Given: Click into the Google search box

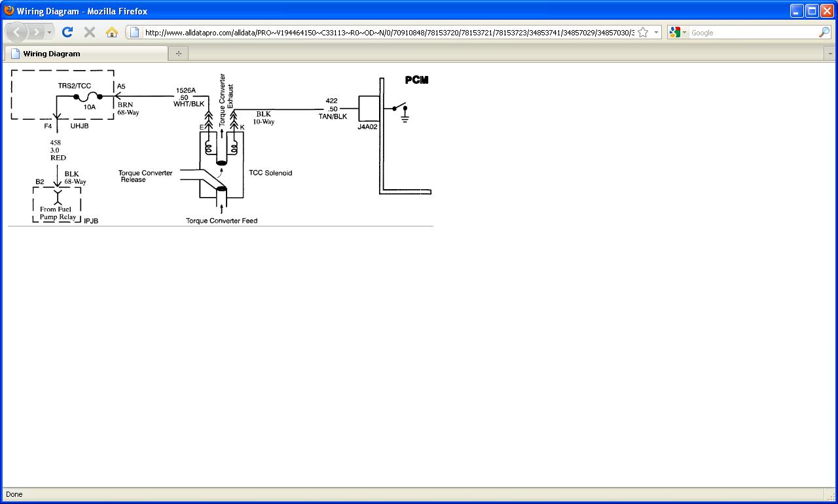Looking at the screenshot, I should (753, 32).
